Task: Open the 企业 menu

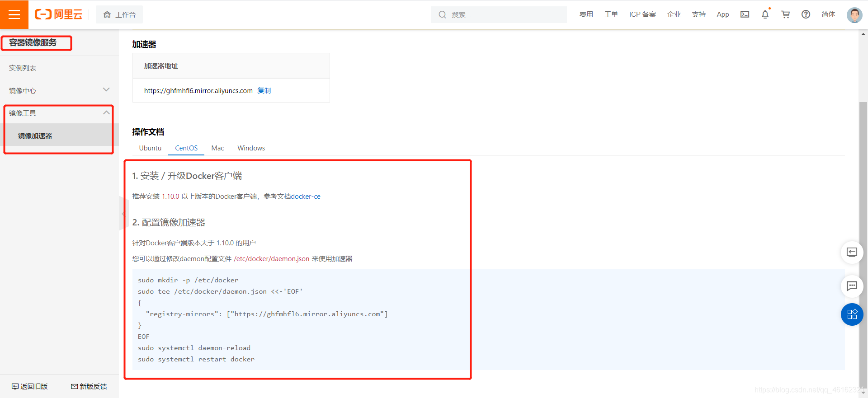Action: coord(674,14)
